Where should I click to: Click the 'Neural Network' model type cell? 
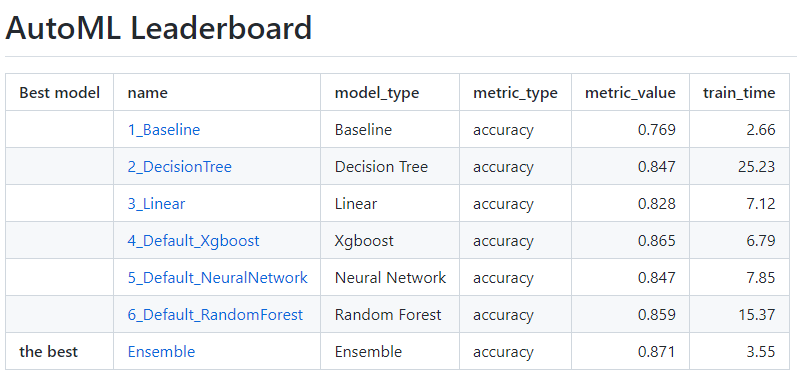coord(390,278)
